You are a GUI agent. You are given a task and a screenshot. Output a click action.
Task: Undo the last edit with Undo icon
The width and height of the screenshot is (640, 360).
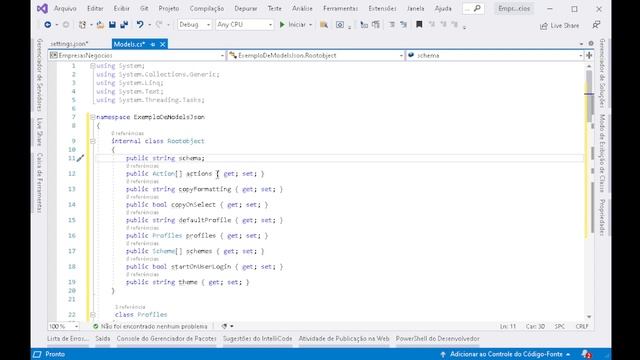(x=140, y=25)
